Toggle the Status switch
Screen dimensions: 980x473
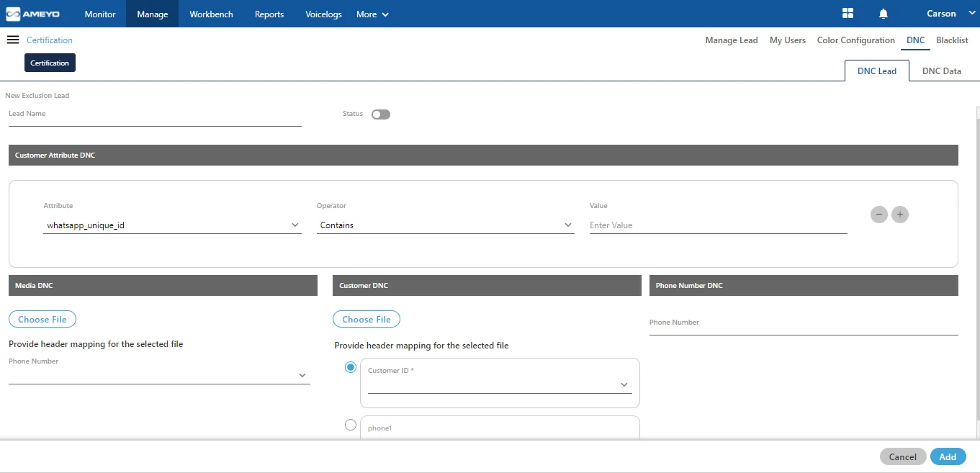pyautogui.click(x=381, y=114)
